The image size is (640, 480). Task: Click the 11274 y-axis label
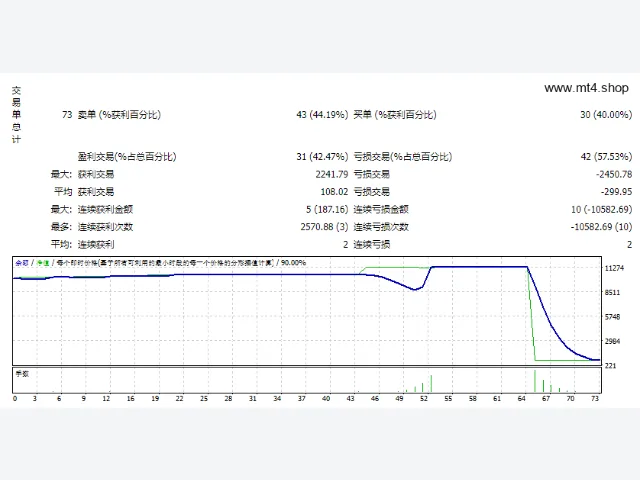tap(614, 268)
